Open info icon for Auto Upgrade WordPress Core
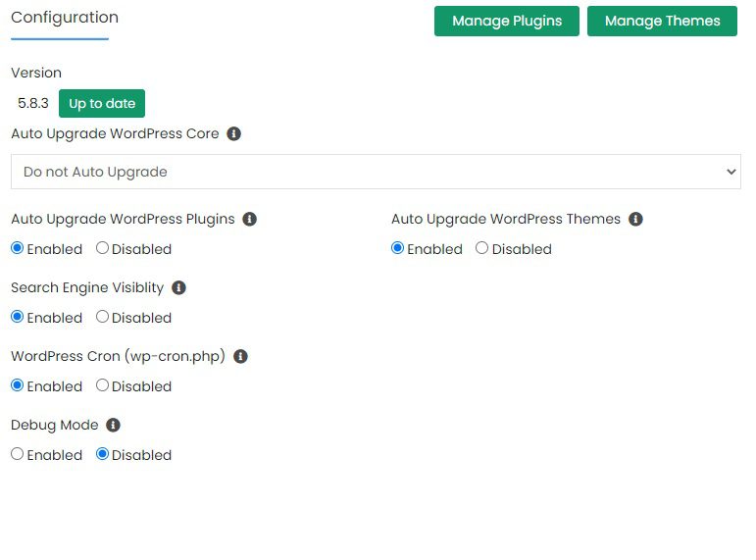 [x=233, y=133]
